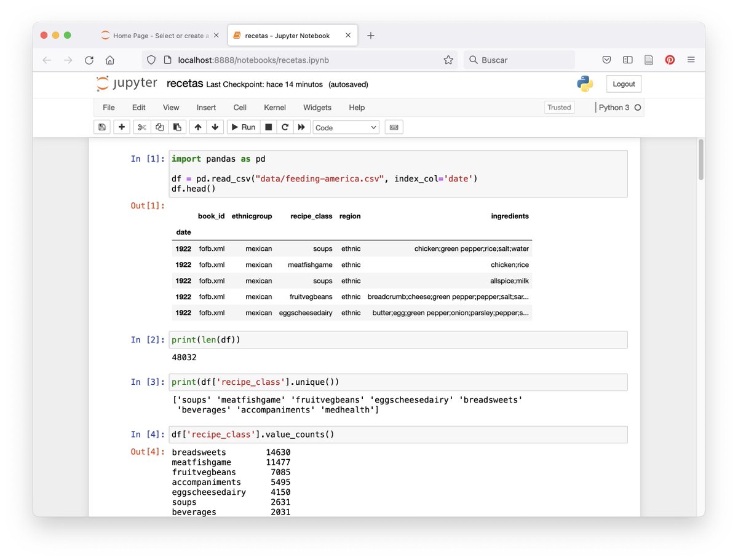738x560 pixels.
Task: Open the Widgets menu
Action: click(x=317, y=108)
